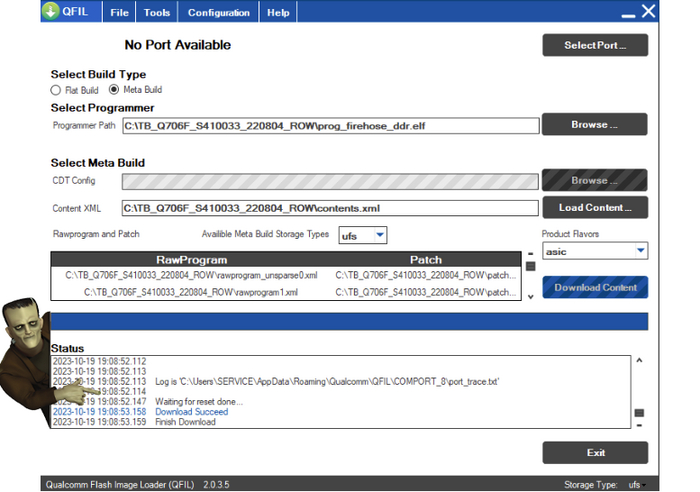Viewport: 700px width, 492px height.
Task: Open the Tools menu
Action: tap(156, 13)
